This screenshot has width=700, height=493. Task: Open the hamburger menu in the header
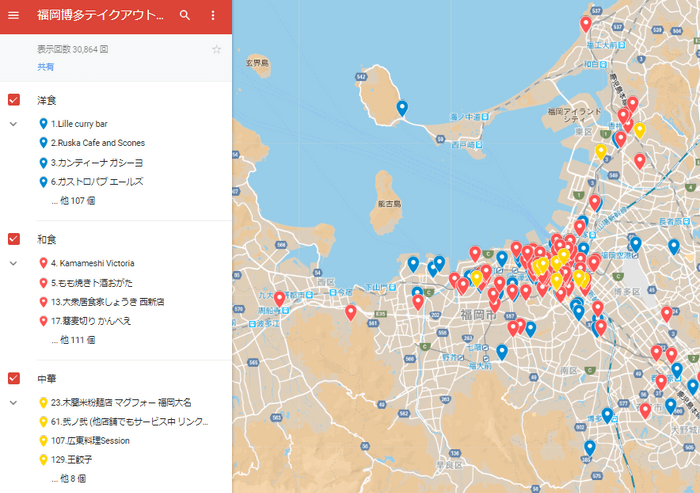(14, 15)
